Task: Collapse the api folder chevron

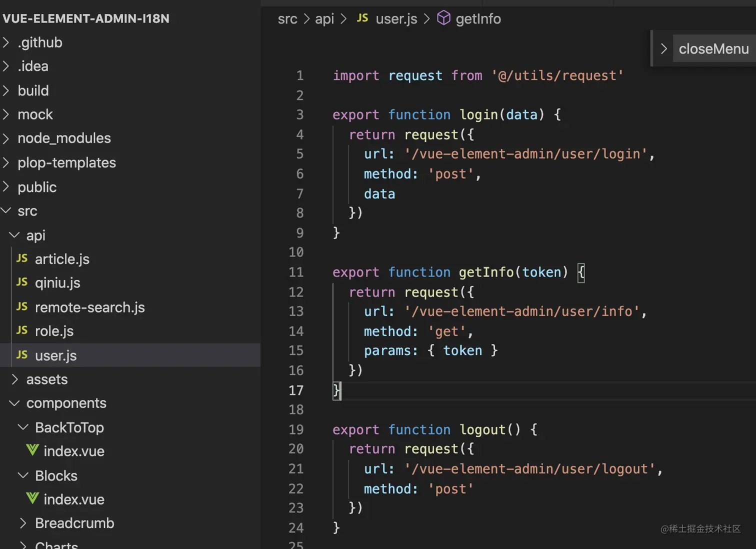Action: click(x=15, y=235)
